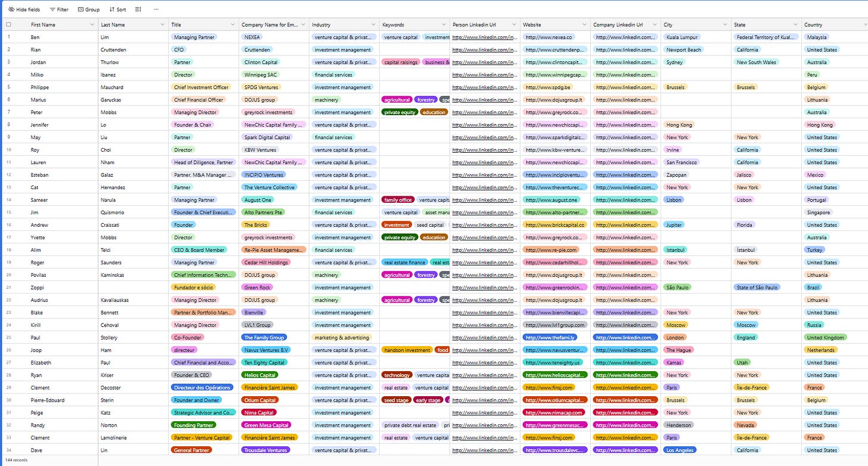
Task: Select the Kavaliauskas last name cell
Action: pyautogui.click(x=133, y=300)
